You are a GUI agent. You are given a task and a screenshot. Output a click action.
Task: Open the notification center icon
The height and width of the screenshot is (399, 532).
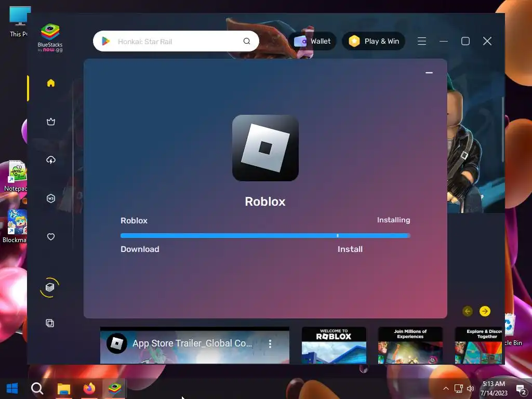coord(521,390)
